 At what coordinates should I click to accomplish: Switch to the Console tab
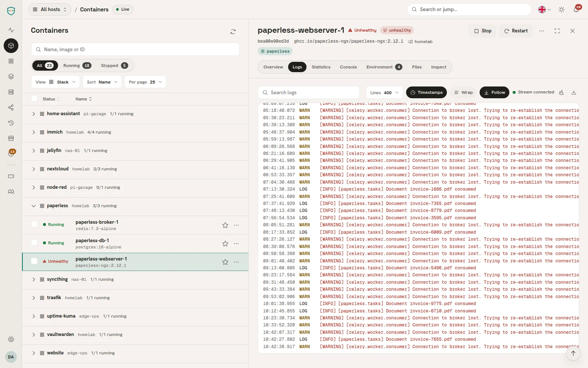point(348,67)
